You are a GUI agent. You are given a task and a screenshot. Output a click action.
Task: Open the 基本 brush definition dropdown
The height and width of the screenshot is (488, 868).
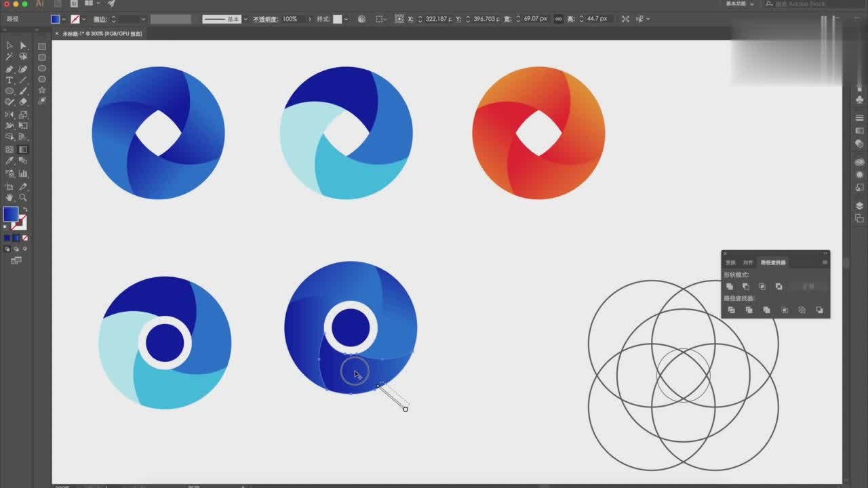[x=245, y=19]
